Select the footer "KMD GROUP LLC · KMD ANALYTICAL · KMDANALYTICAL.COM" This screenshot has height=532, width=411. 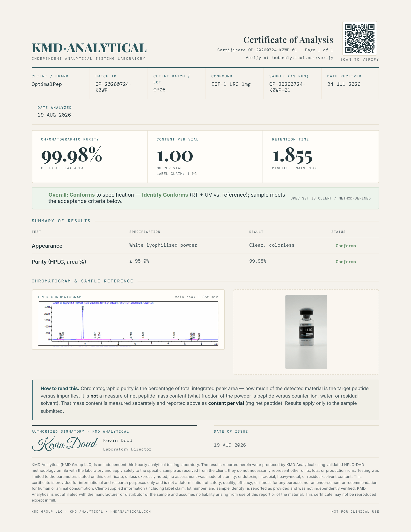tap(91, 511)
